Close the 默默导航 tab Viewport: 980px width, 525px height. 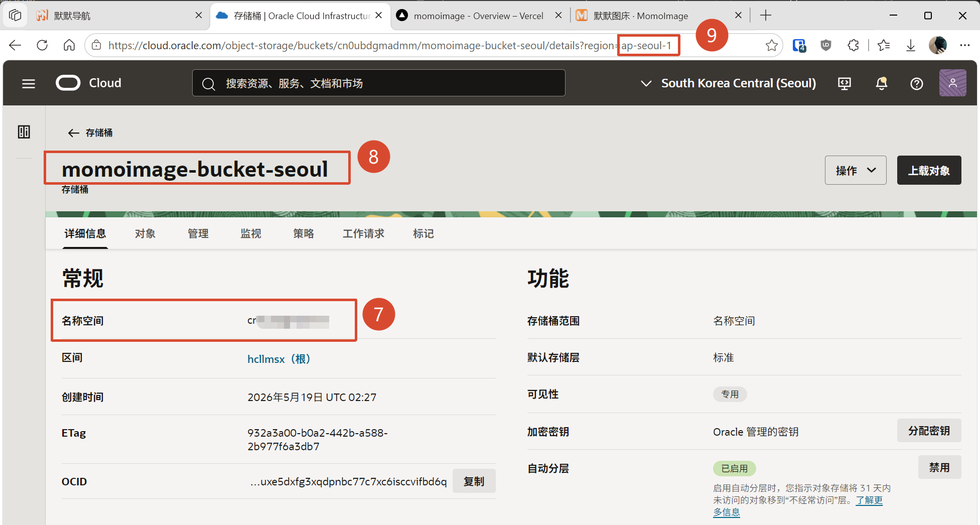199,16
